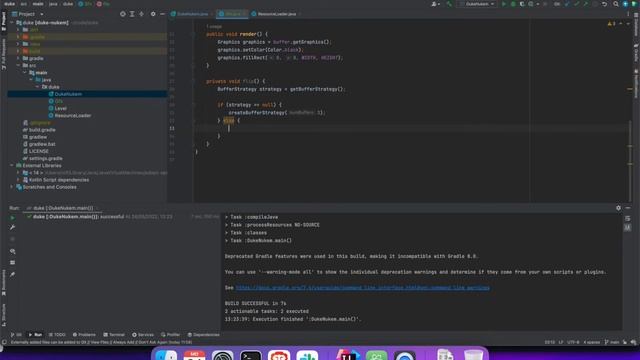Viewport: 640px width, 360px height.
Task: Toggle the Project tool window side button
Action: pos(4,21)
